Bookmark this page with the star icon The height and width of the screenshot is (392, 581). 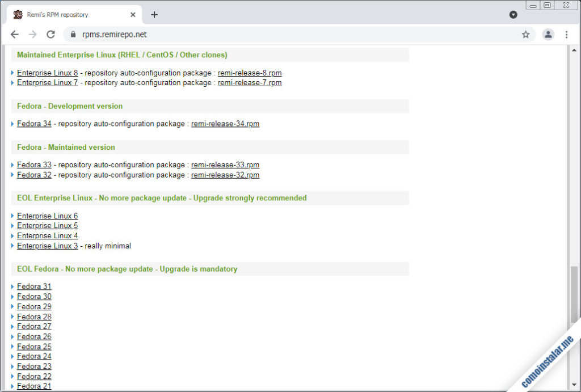[x=525, y=35]
